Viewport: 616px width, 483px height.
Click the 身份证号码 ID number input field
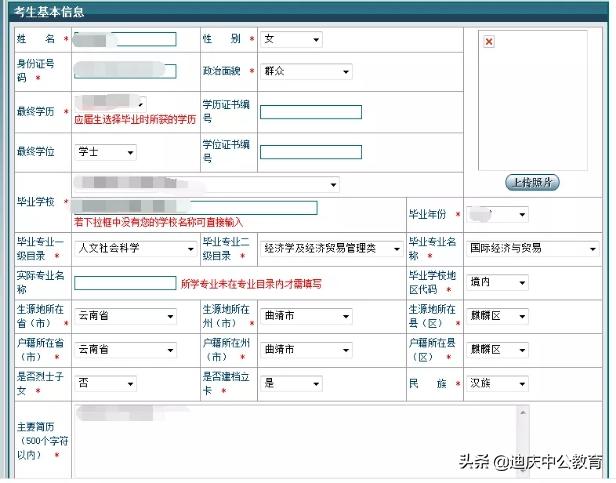pyautogui.click(x=125, y=71)
